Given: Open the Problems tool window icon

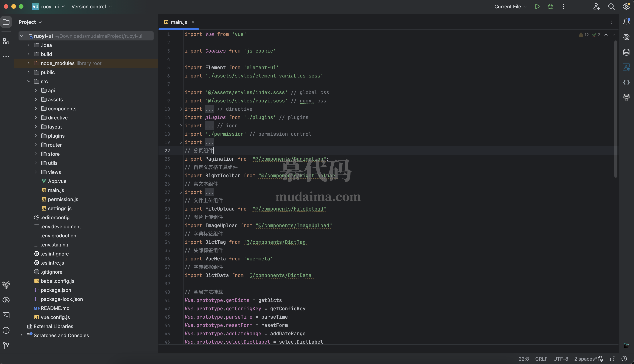Looking at the screenshot, I should (6, 330).
